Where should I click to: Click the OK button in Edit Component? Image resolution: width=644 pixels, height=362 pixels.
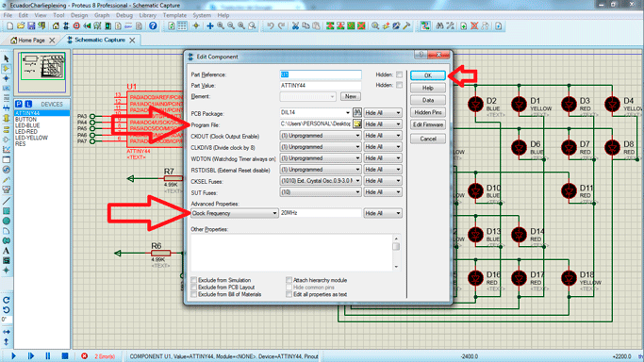pos(427,75)
